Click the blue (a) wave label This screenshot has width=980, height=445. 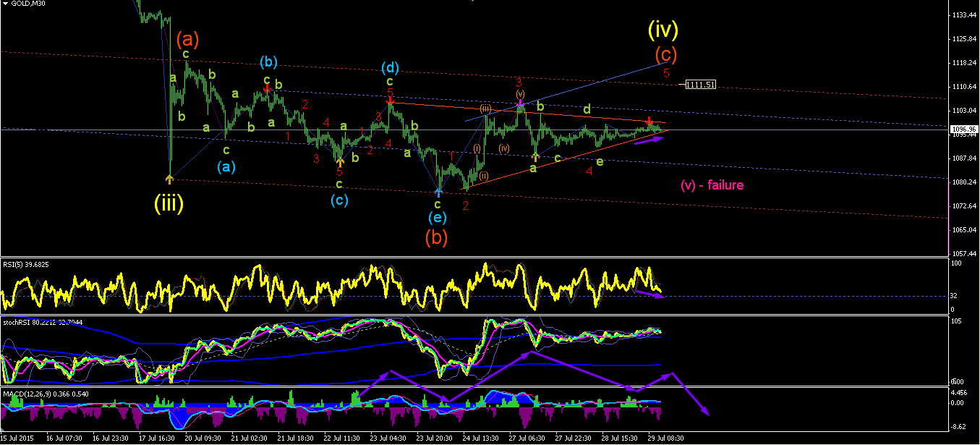click(226, 166)
